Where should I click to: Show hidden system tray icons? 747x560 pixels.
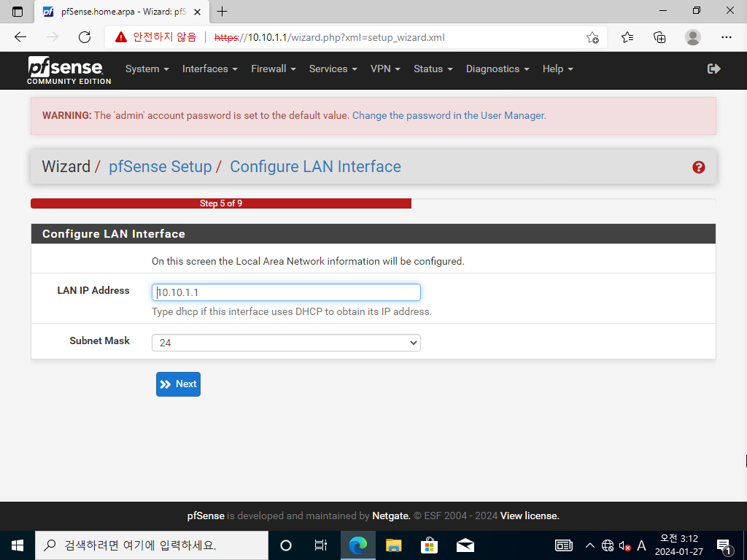589,545
